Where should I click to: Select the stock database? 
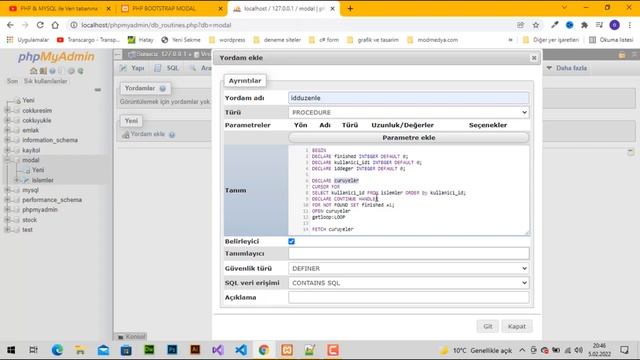pyautogui.click(x=29, y=220)
